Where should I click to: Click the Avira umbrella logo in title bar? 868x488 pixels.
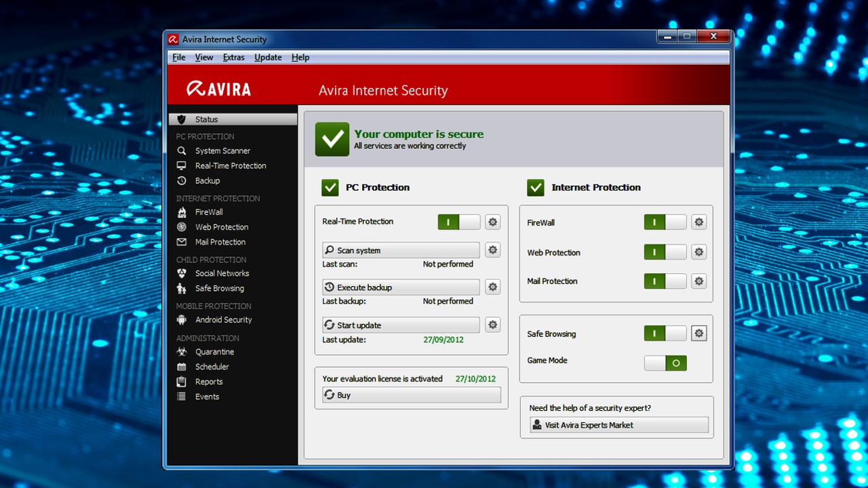click(173, 39)
